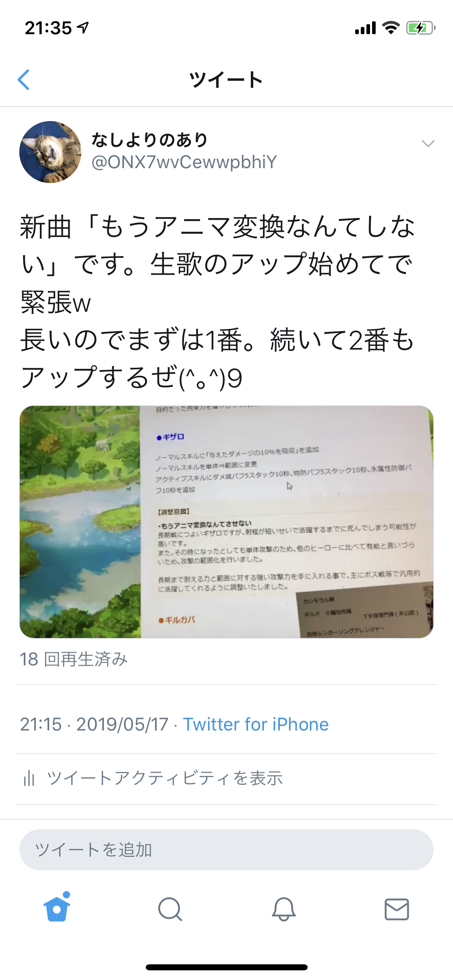Open the Notifications bell tab
Image resolution: width=453 pixels, height=980 pixels.
pyautogui.click(x=283, y=909)
